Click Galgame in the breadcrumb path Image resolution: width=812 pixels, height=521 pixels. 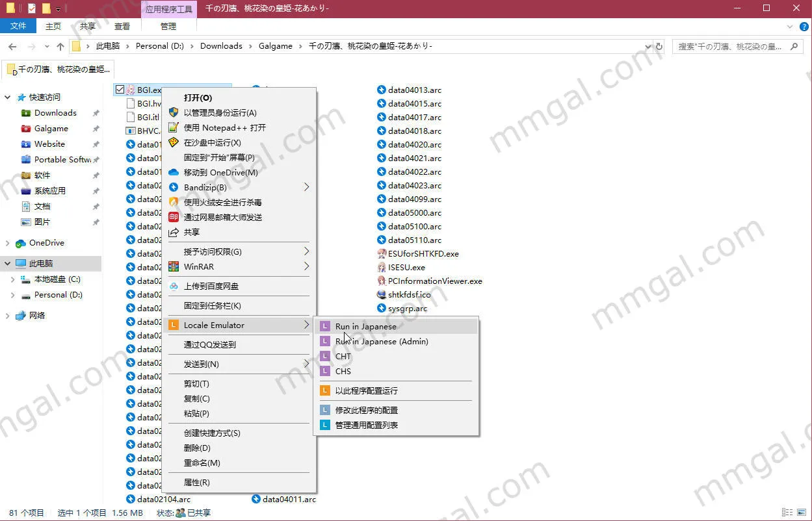pos(276,46)
